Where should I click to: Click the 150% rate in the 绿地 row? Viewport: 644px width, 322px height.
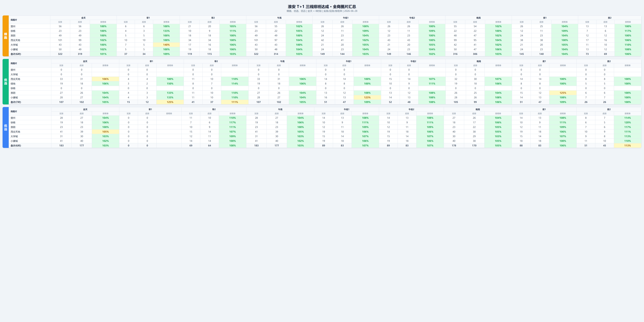(170, 84)
